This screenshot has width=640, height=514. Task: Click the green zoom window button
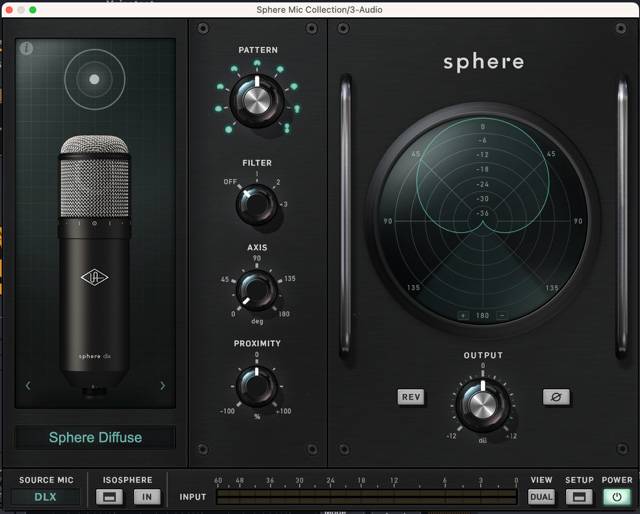(x=33, y=10)
